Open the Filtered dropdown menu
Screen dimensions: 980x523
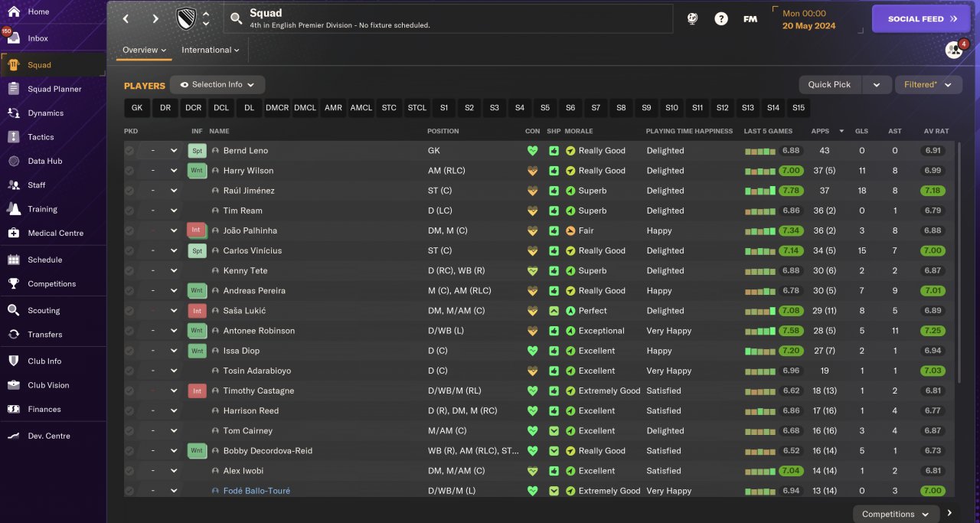click(x=928, y=85)
